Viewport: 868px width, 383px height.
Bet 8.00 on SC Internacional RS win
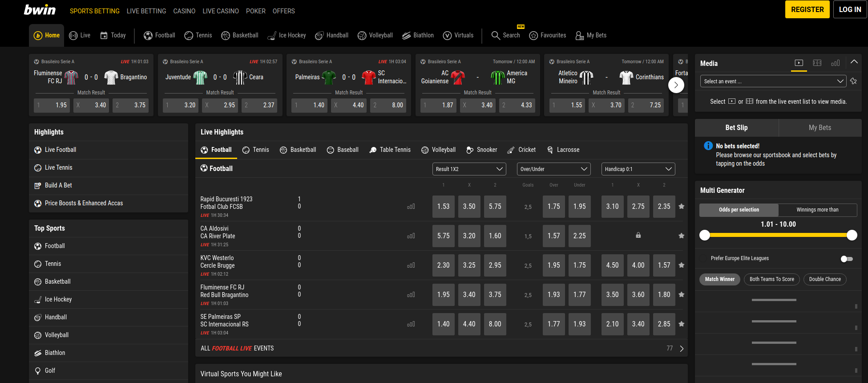[x=495, y=324]
